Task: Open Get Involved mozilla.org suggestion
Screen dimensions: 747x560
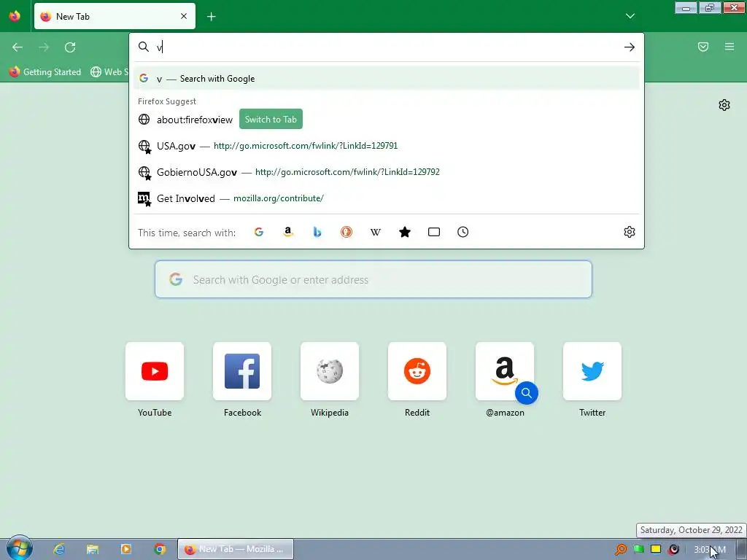Action: click(387, 198)
